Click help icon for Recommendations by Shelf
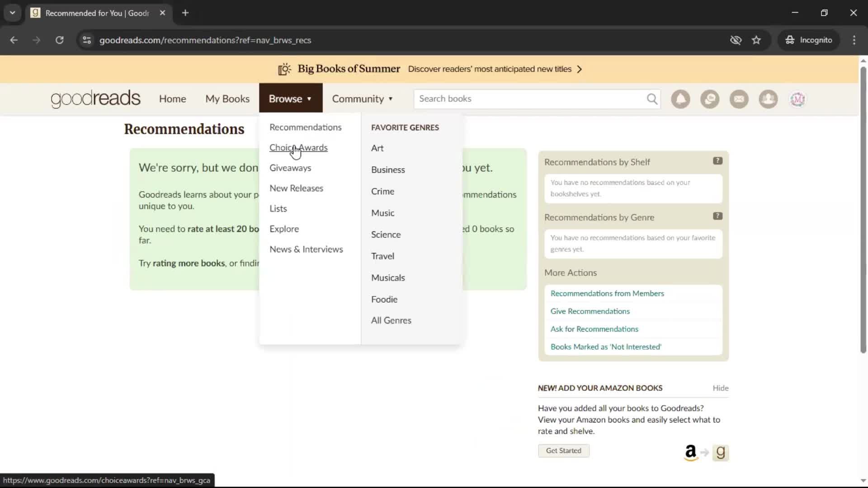This screenshot has height=488, width=868. click(x=717, y=161)
